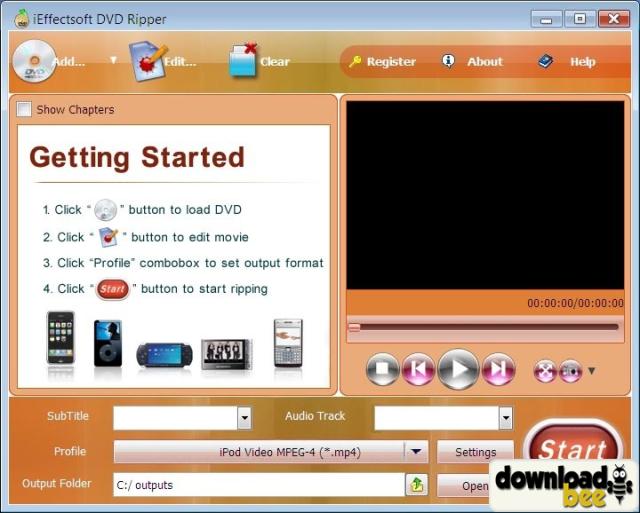The image size is (640, 513).
Task: Click the Edit movie icon
Action: coord(148,61)
